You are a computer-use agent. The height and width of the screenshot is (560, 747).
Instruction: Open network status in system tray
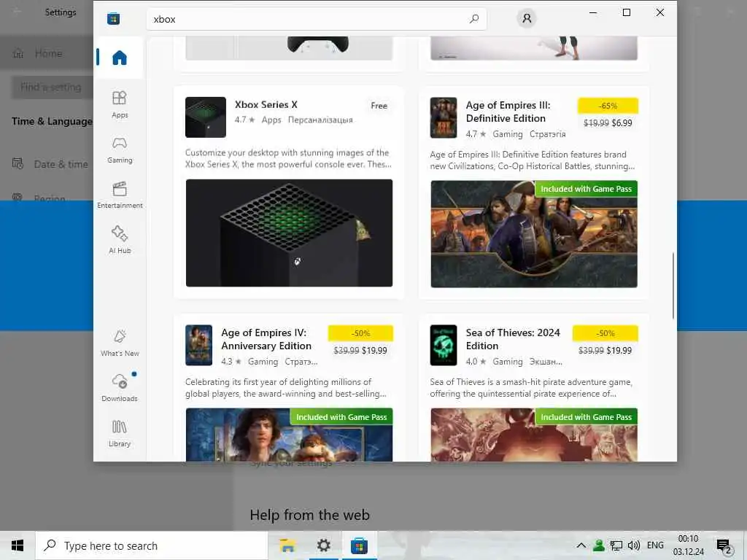click(616, 545)
